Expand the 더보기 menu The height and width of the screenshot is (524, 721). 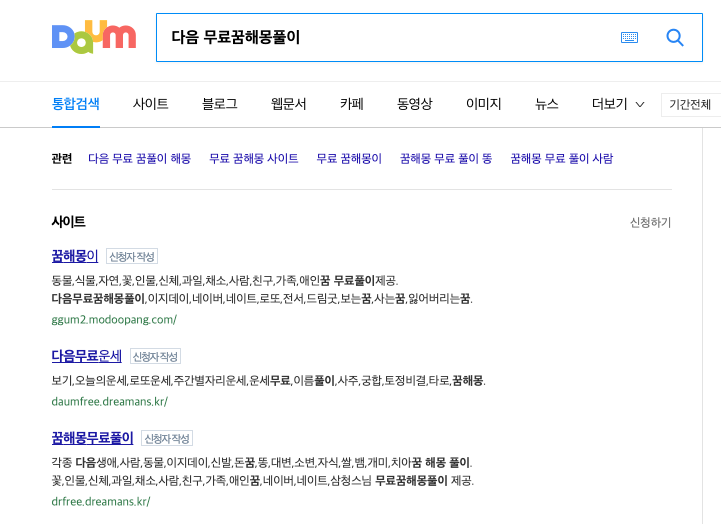coord(618,104)
